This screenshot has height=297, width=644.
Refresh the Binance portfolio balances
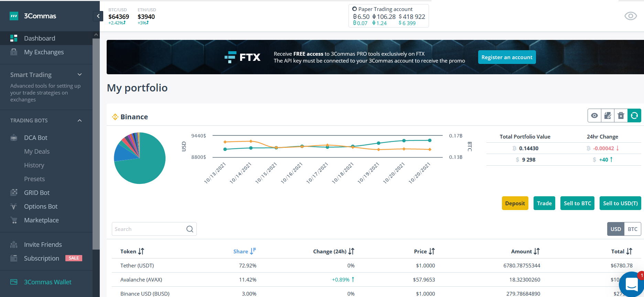[x=634, y=115]
